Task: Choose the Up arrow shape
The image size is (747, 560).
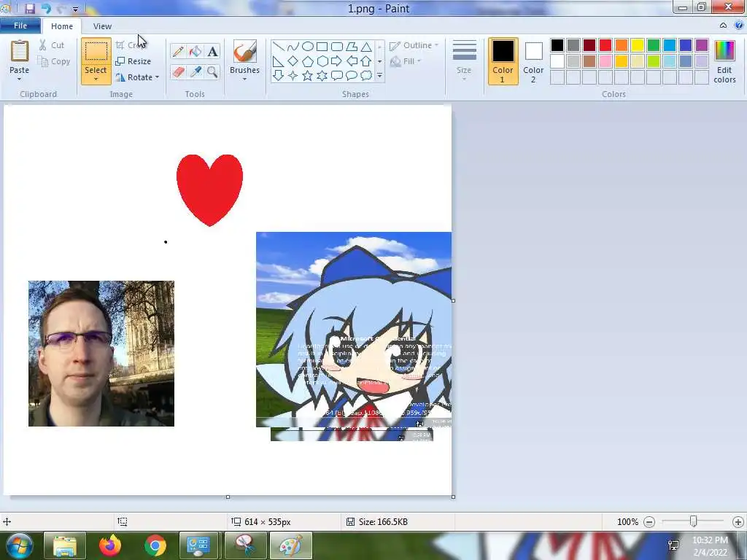Action: click(x=366, y=61)
